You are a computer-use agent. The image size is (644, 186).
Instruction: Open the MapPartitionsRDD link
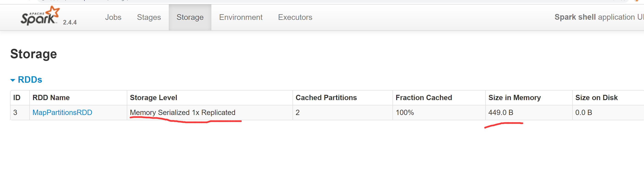62,113
